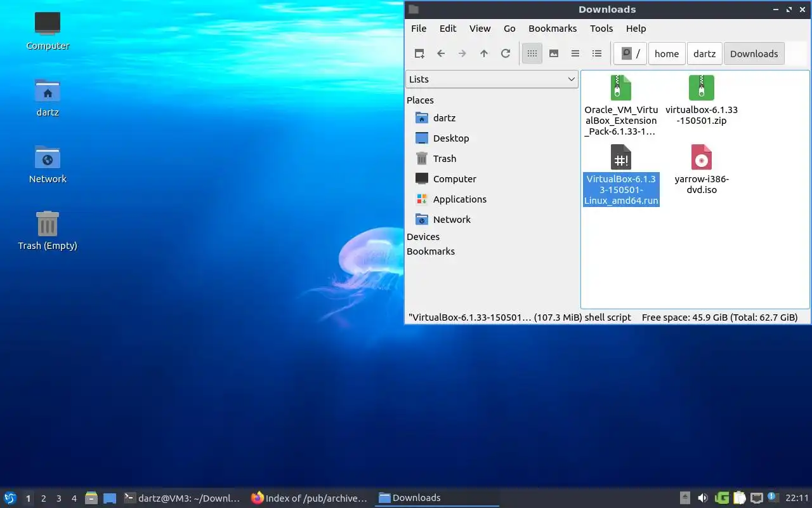Open the View menu
The height and width of the screenshot is (508, 812).
pyautogui.click(x=480, y=29)
